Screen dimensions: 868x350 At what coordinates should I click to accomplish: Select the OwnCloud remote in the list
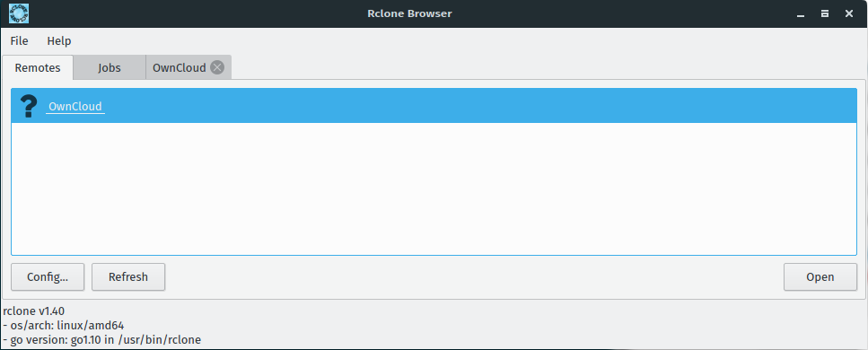[x=434, y=106]
